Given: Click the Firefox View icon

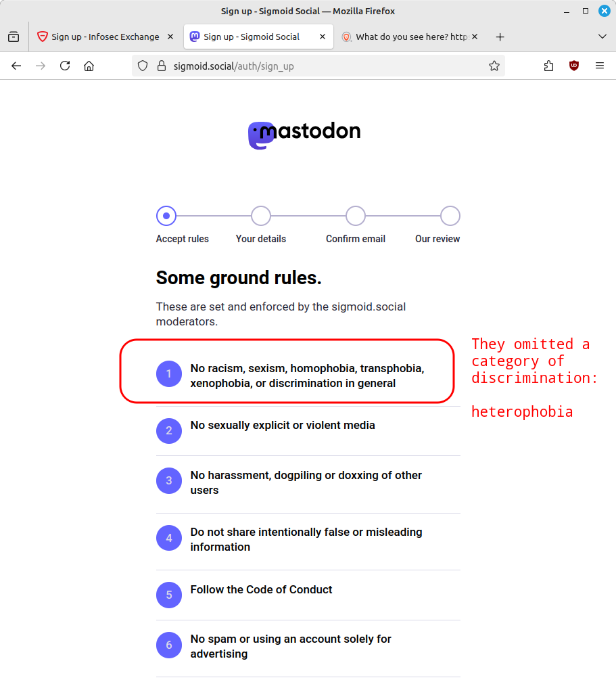Looking at the screenshot, I should click(x=14, y=37).
